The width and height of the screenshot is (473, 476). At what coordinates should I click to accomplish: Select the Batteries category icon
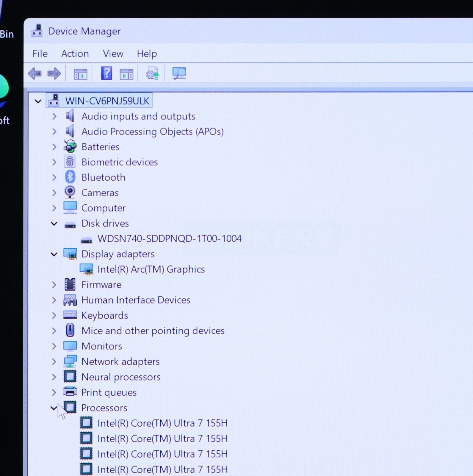click(70, 146)
